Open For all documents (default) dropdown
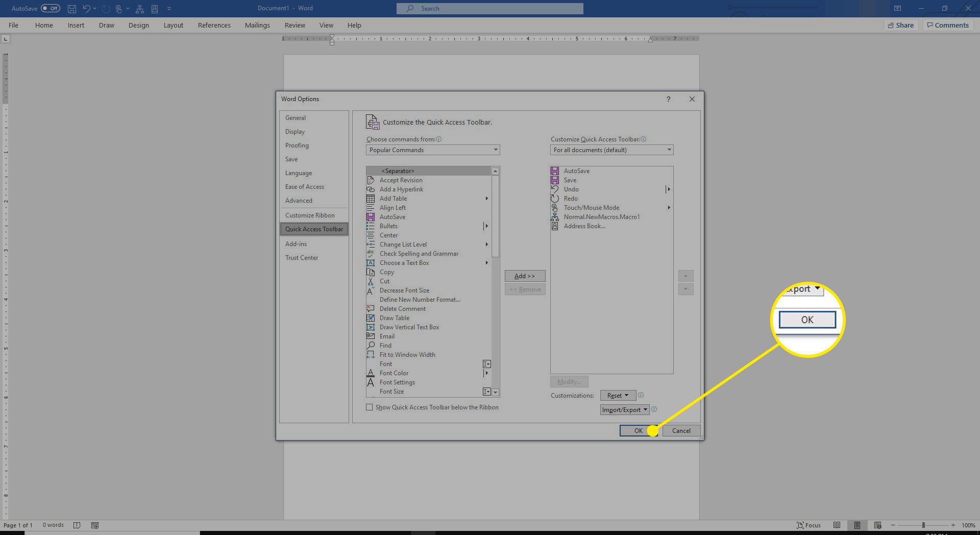 611,150
